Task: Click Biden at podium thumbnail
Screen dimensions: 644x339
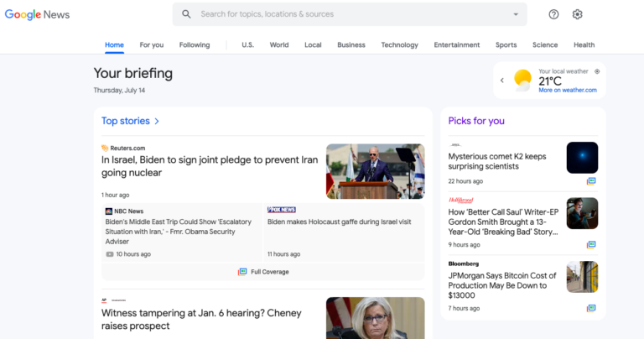Action: (x=376, y=171)
